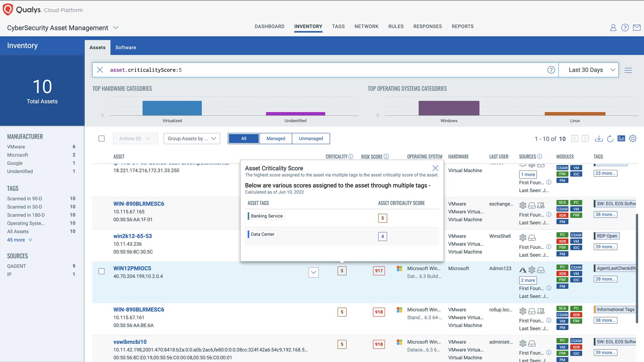
Task: Refresh the asset list
Action: point(610,139)
